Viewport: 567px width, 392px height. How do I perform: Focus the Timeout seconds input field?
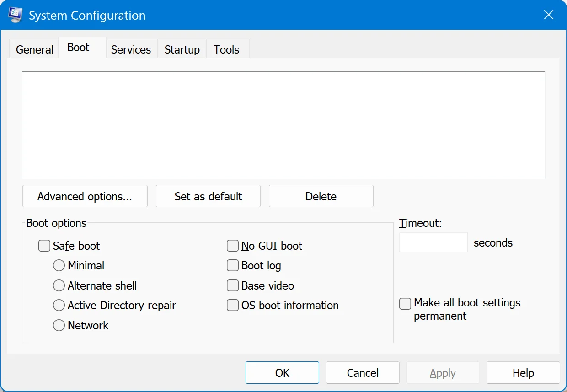click(x=433, y=242)
